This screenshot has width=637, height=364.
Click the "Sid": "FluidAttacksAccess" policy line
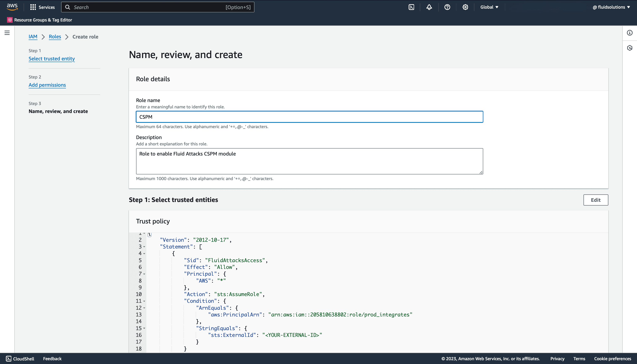point(226,260)
